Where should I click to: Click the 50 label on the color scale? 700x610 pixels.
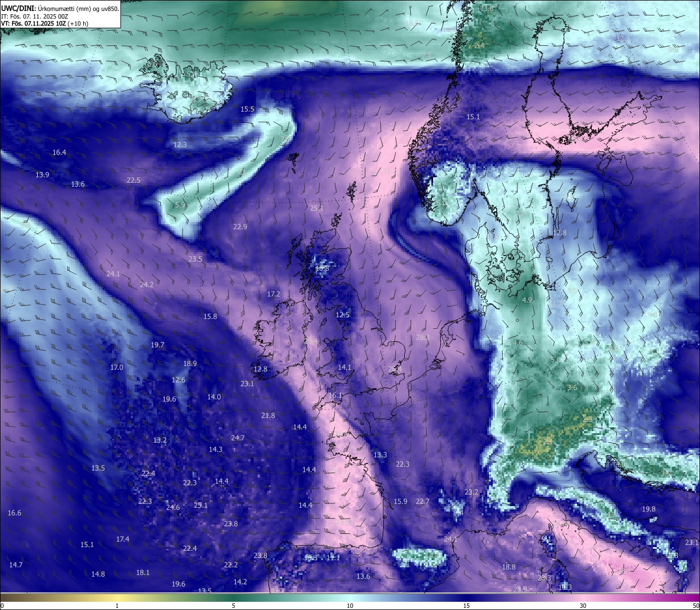(x=695, y=606)
